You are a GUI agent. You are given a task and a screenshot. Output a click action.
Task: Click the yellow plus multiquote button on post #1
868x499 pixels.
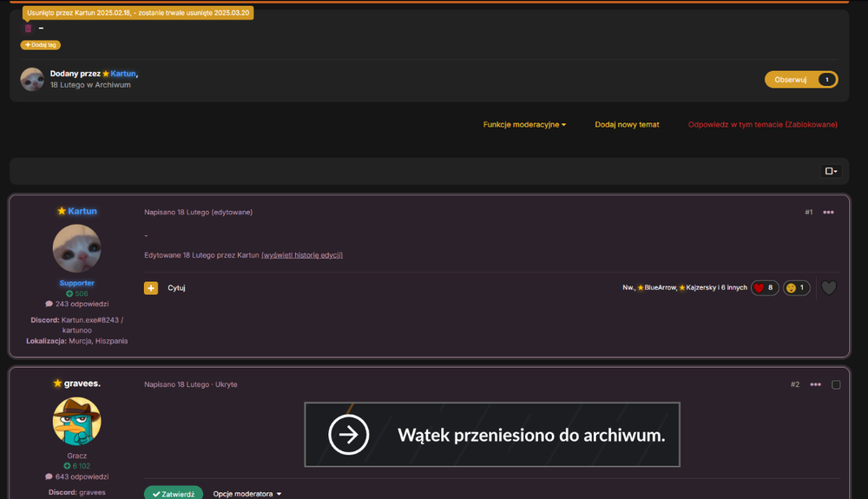pyautogui.click(x=151, y=287)
